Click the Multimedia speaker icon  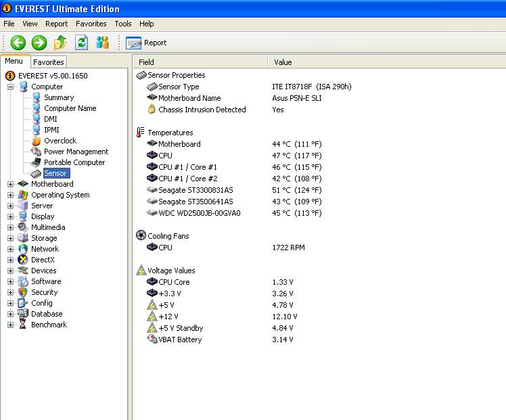pyautogui.click(x=23, y=227)
